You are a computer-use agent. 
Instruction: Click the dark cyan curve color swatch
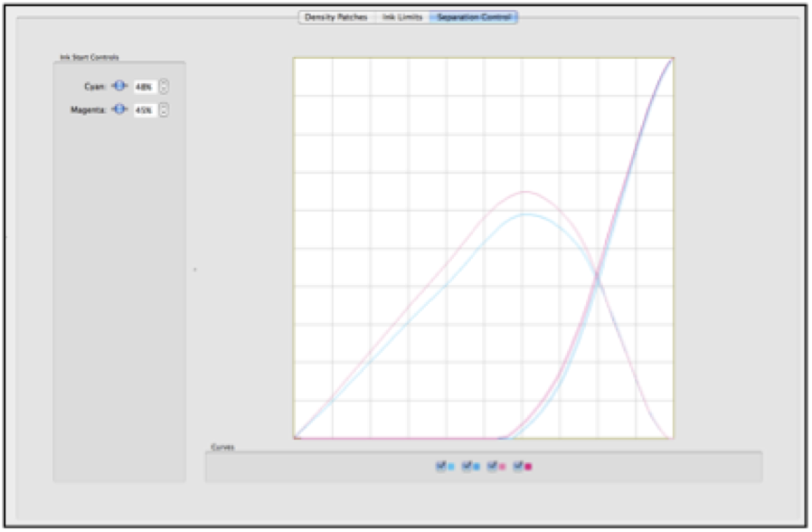pos(477,466)
